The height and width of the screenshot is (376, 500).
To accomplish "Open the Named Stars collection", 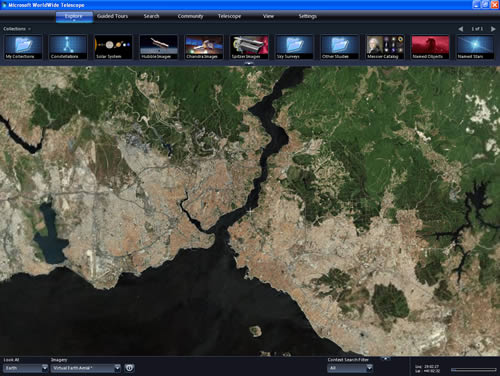I will 476,47.
